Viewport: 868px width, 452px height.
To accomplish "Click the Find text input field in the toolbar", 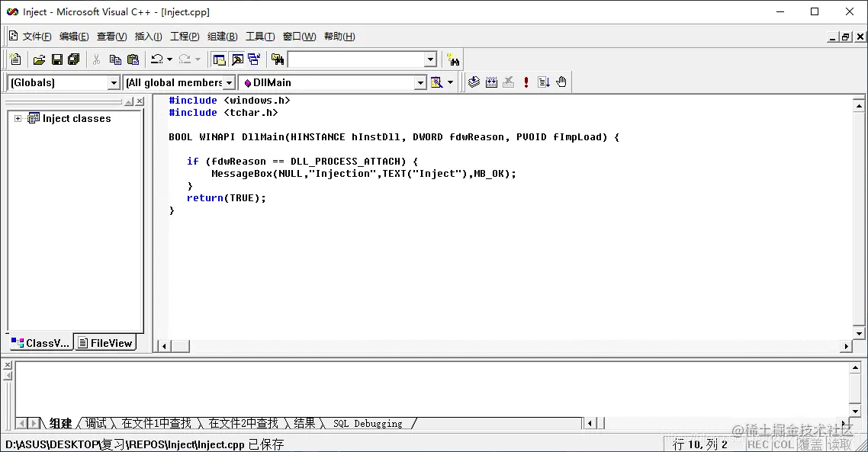I will point(356,59).
